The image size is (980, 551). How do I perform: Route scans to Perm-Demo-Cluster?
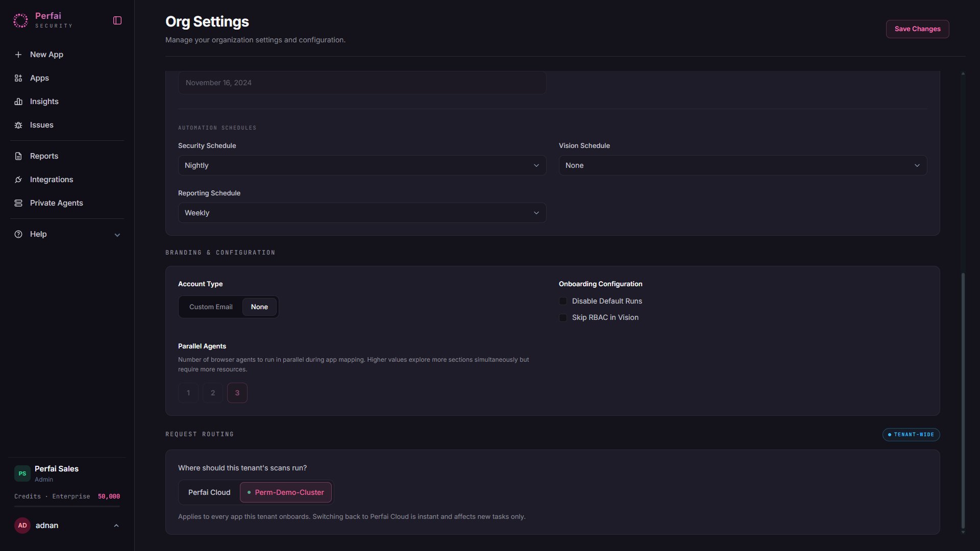286,492
